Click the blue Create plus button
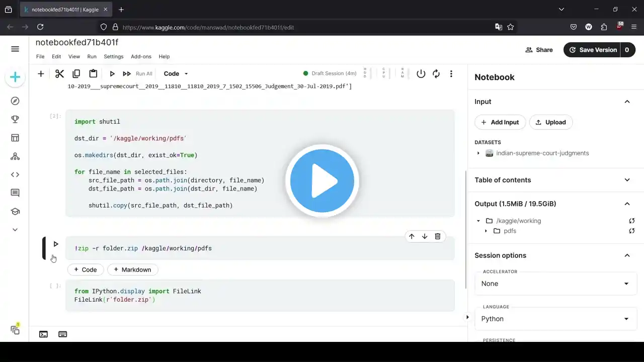The width and height of the screenshot is (644, 362). [15, 77]
